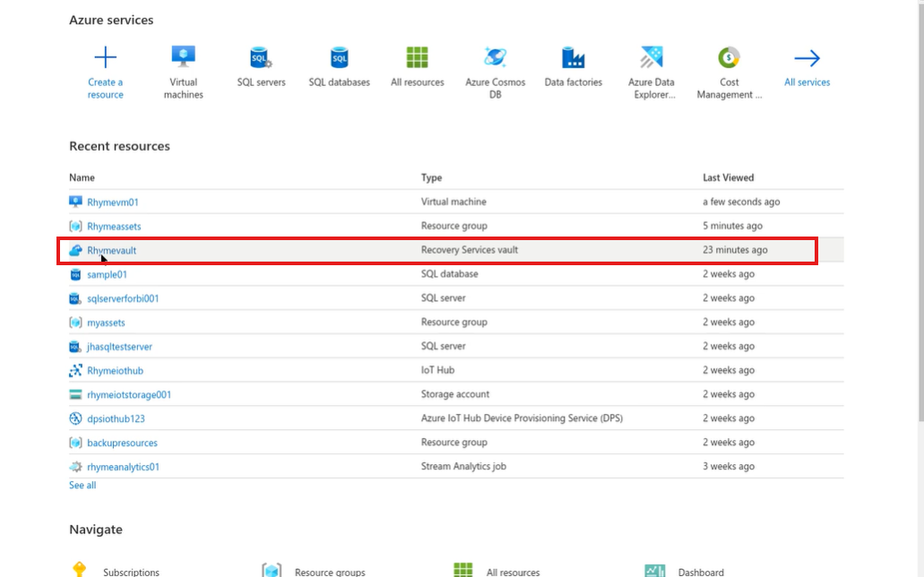
Task: Open the Data factories icon
Action: pyautogui.click(x=574, y=57)
